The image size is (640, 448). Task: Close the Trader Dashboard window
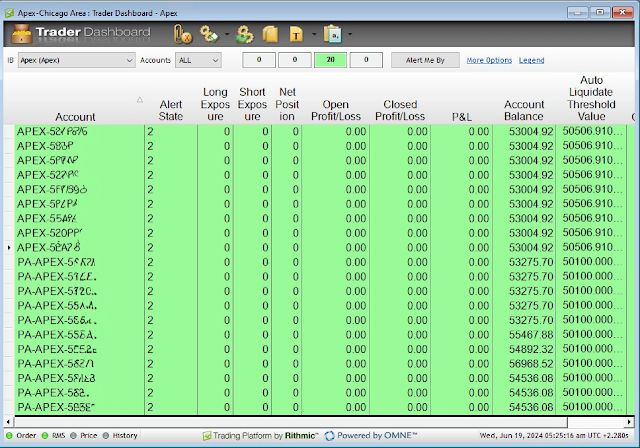click(623, 13)
